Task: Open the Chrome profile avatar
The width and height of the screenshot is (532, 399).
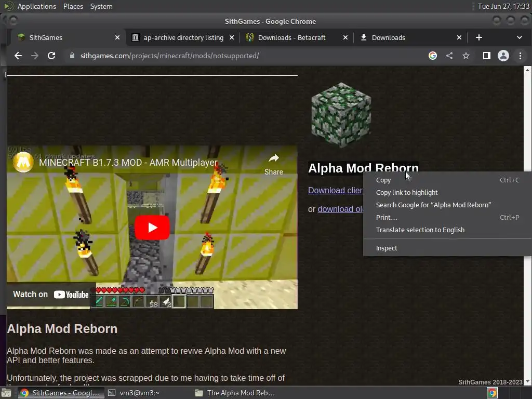Action: (x=503, y=56)
